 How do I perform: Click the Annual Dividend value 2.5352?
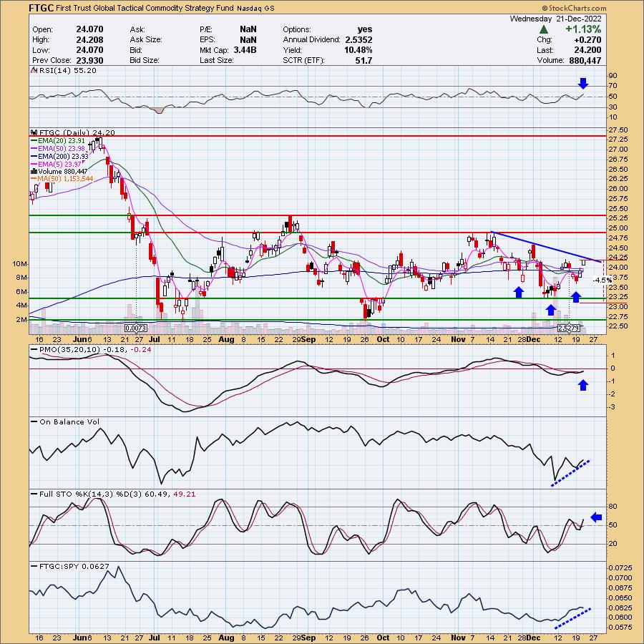coord(358,40)
